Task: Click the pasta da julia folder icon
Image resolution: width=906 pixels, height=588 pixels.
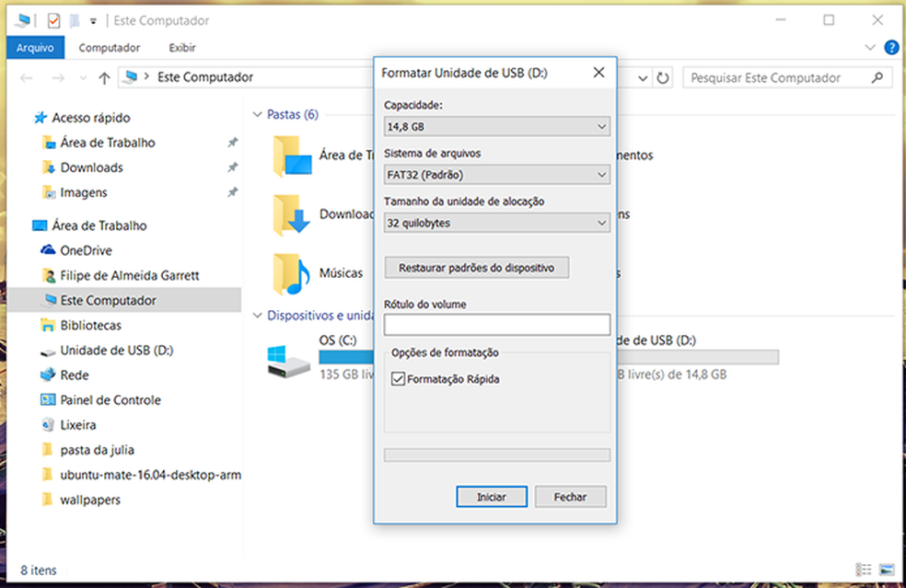Action: (47, 449)
